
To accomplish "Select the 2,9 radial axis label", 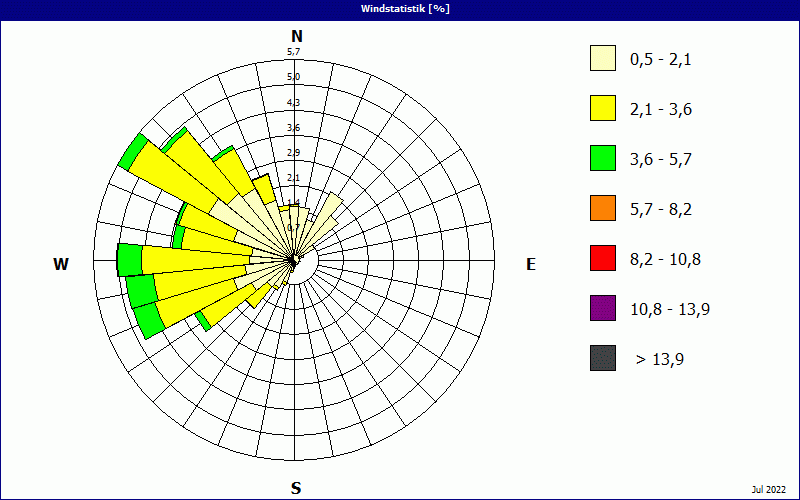I will coord(294,152).
